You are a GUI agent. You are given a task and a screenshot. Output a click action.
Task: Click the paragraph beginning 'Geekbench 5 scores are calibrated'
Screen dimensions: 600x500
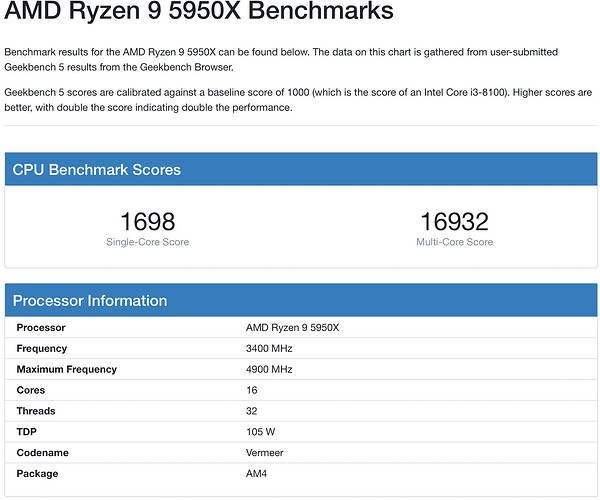pos(298,100)
